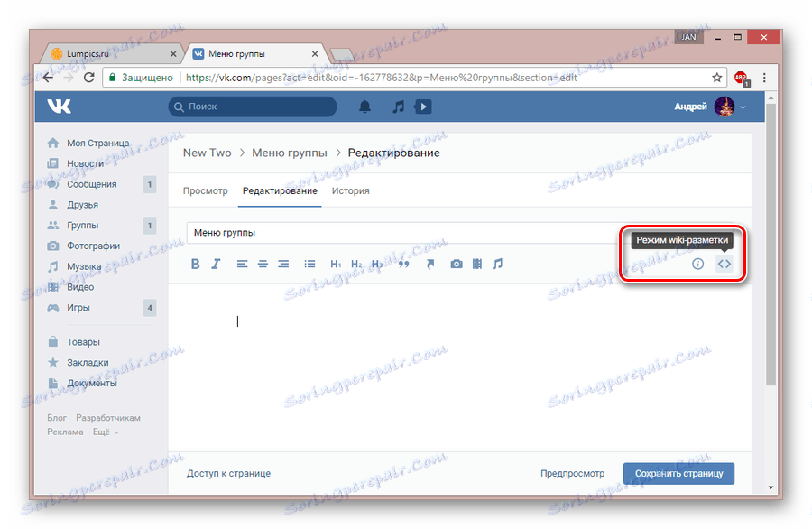The height and width of the screenshot is (529, 812).
Task: Center-align text in the editor toolbar
Action: click(x=263, y=264)
